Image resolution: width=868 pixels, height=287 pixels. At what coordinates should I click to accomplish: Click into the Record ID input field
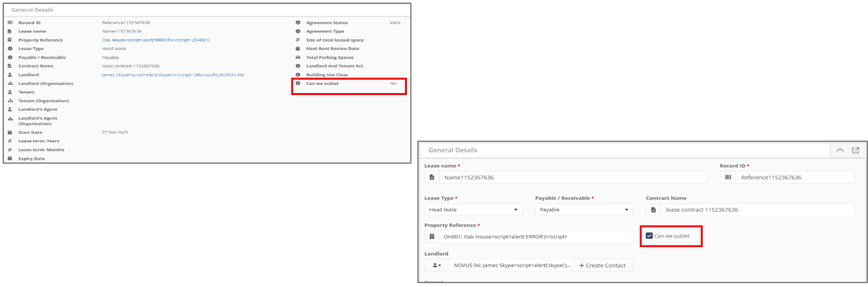point(795,177)
